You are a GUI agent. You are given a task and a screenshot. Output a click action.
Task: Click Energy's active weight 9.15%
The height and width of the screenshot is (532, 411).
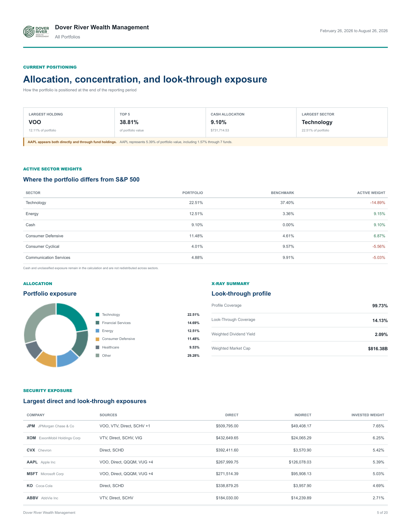pyautogui.click(x=379, y=214)
